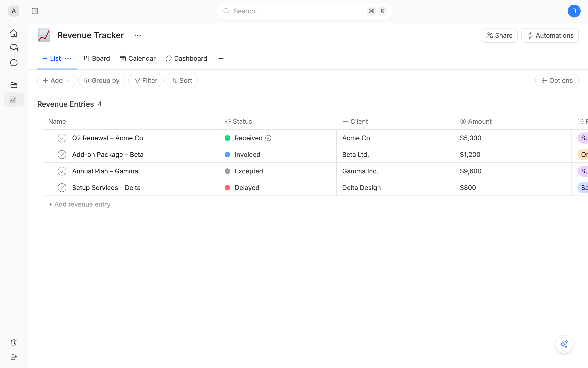The width and height of the screenshot is (588, 368).
Task: Change the Received status cell
Action: pyautogui.click(x=278, y=138)
